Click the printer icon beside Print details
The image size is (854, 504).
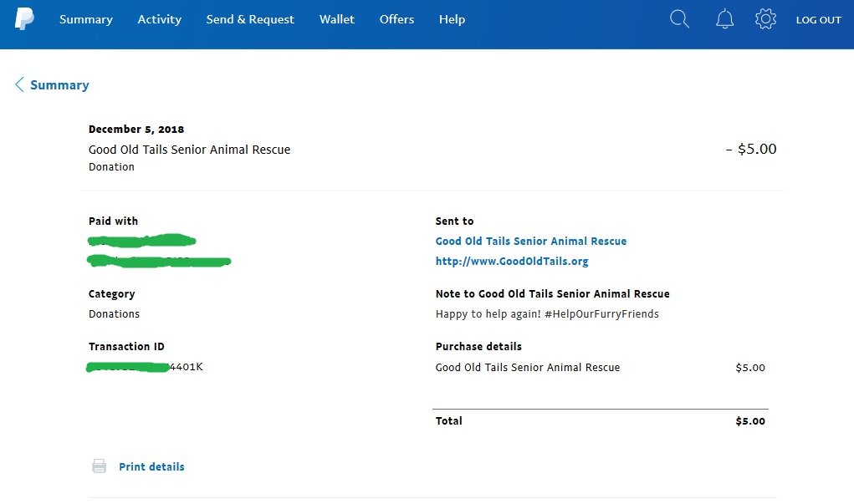(x=100, y=466)
